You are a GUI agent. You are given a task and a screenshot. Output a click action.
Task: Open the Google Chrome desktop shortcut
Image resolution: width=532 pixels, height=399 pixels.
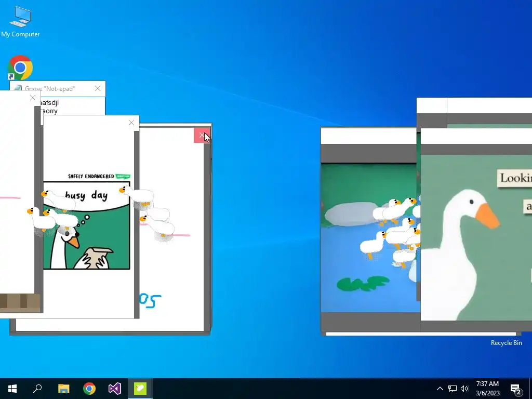tap(20, 68)
